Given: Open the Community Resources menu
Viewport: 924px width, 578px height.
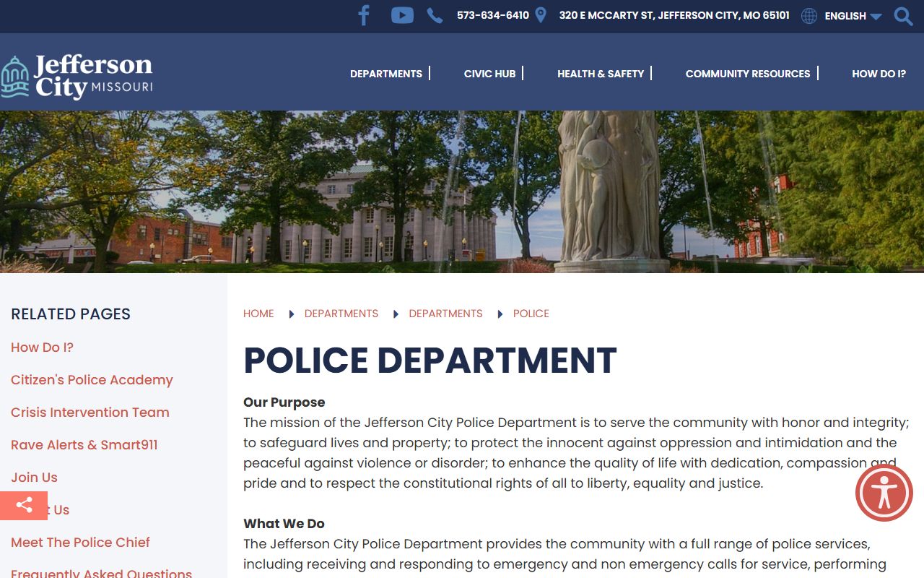Looking at the screenshot, I should [x=748, y=74].
